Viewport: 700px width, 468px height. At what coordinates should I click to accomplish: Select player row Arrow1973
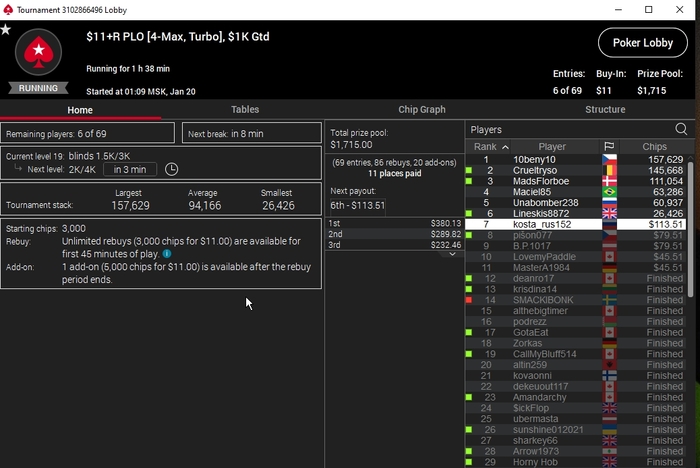[x=576, y=451]
